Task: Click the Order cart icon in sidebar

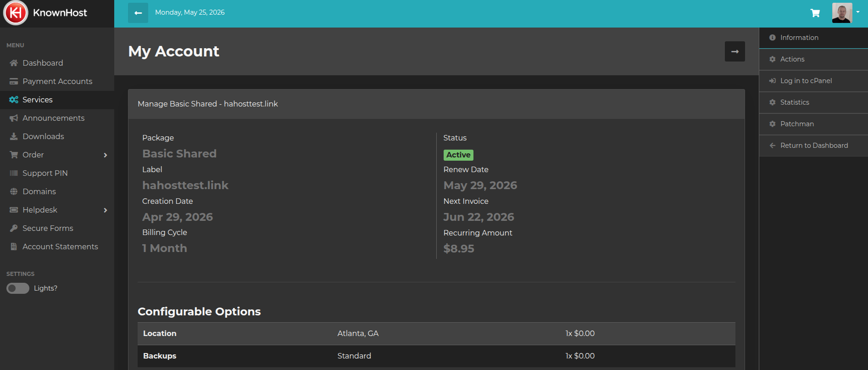Action: [14, 155]
